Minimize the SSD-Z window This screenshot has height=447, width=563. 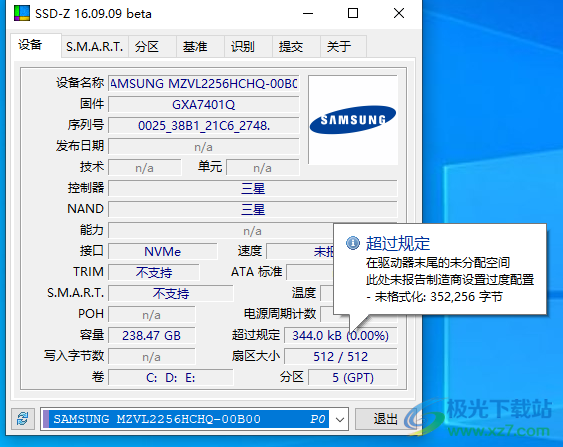point(308,14)
